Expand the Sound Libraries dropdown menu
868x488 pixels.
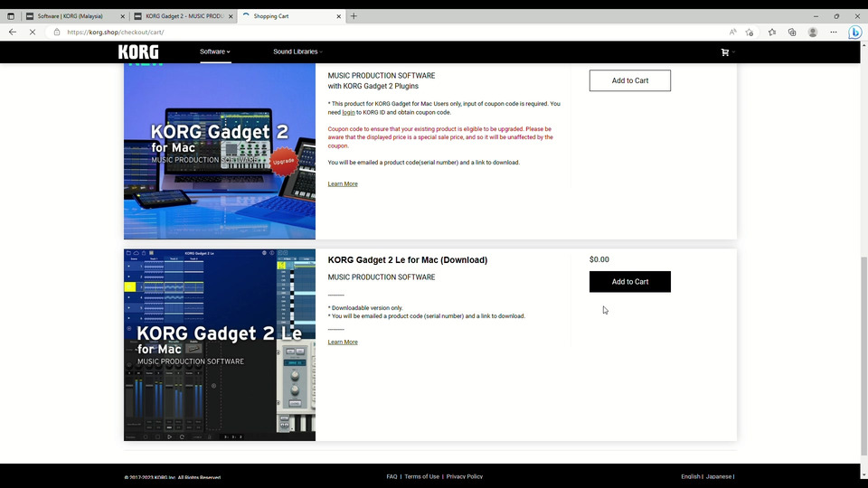point(297,52)
